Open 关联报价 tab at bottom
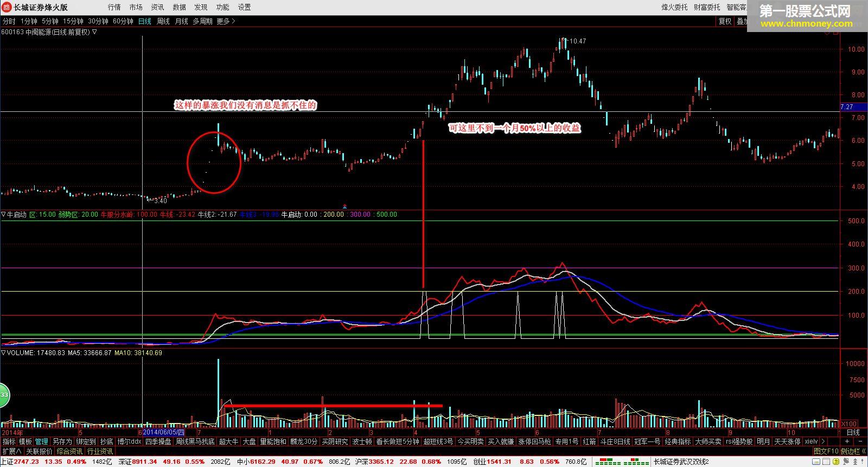This screenshot has width=868, height=467. 39,451
